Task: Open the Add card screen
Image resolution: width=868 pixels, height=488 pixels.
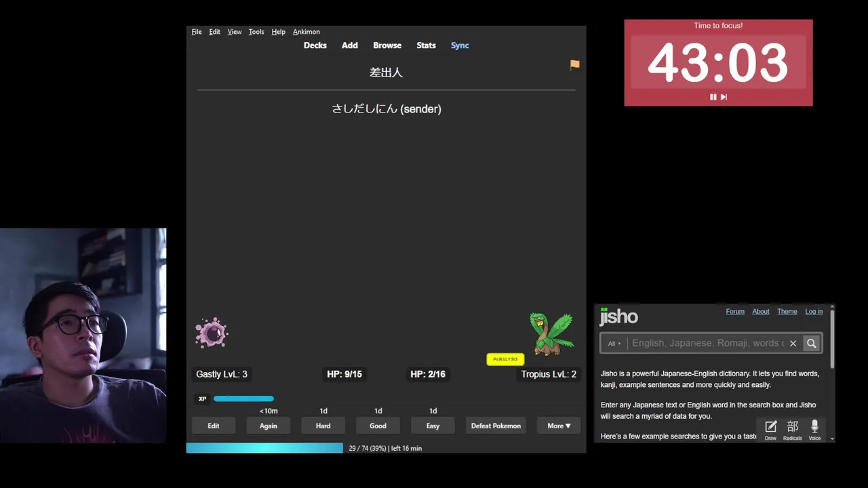Action: pos(350,45)
